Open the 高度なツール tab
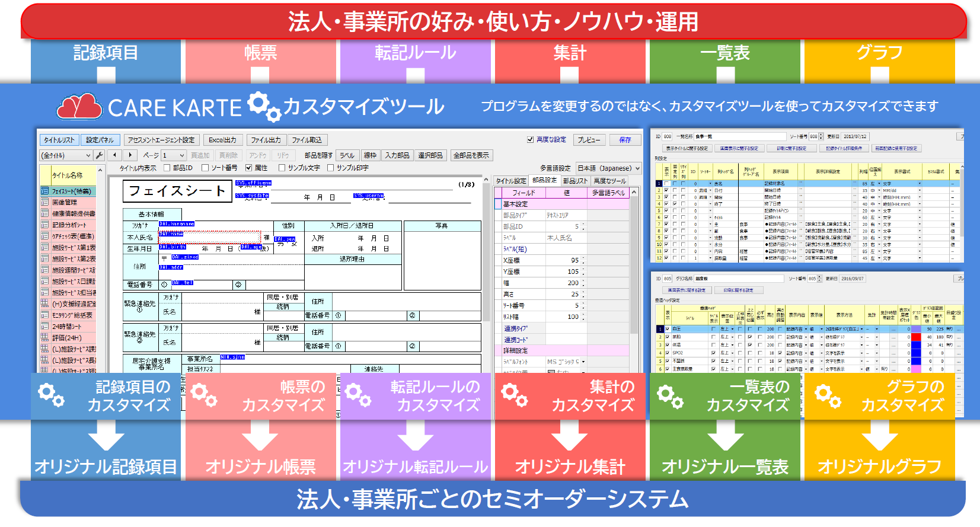The image size is (980, 527). click(609, 181)
